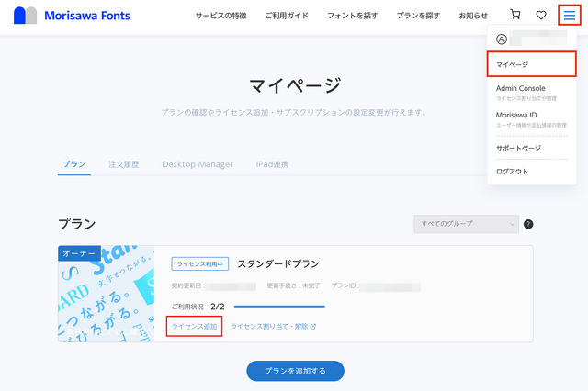Open favorites via the heart icon
Image resolution: width=588 pixels, height=391 pixels.
(x=541, y=16)
